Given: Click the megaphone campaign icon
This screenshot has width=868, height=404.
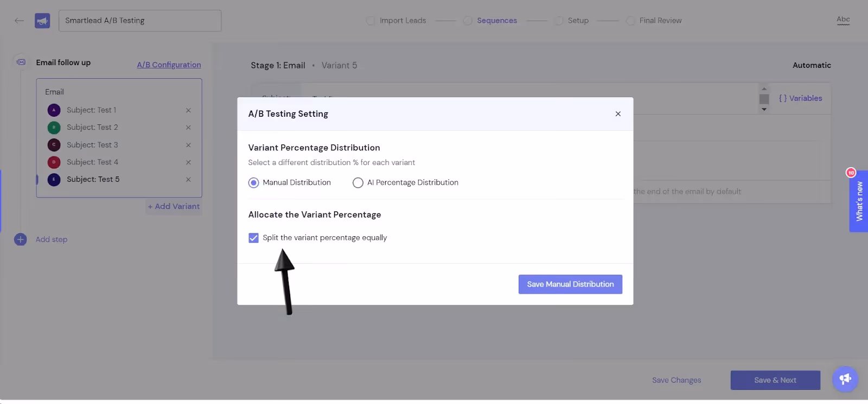Looking at the screenshot, I should tap(42, 21).
